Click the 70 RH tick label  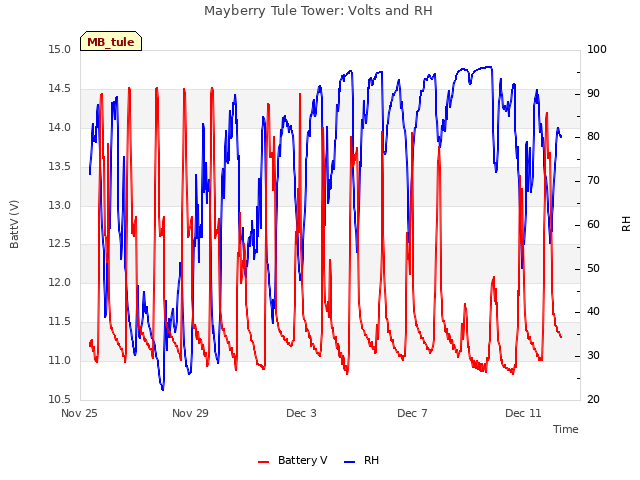point(593,180)
